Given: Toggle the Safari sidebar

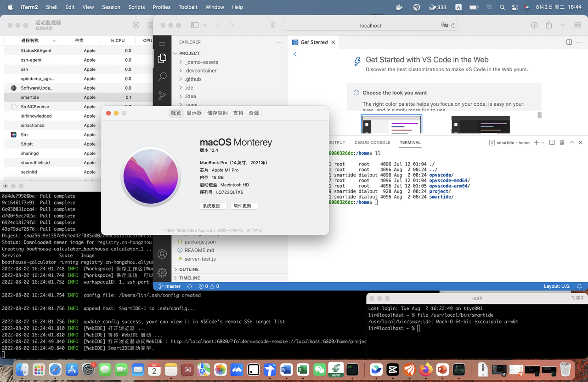Looking at the screenshot, I should click(x=195, y=25).
